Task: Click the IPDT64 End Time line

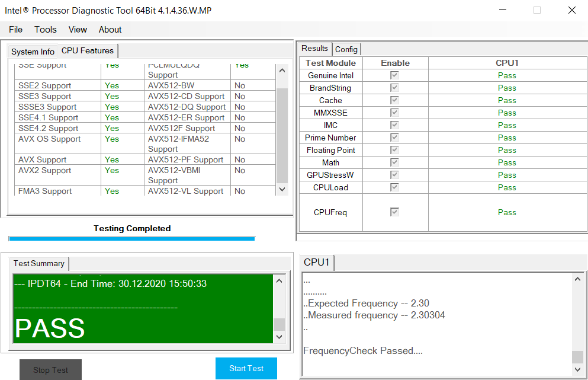Action: click(111, 283)
